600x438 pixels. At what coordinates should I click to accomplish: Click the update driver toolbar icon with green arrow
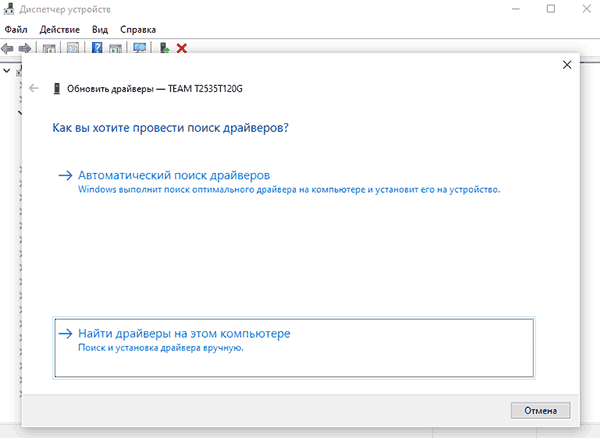(x=165, y=48)
